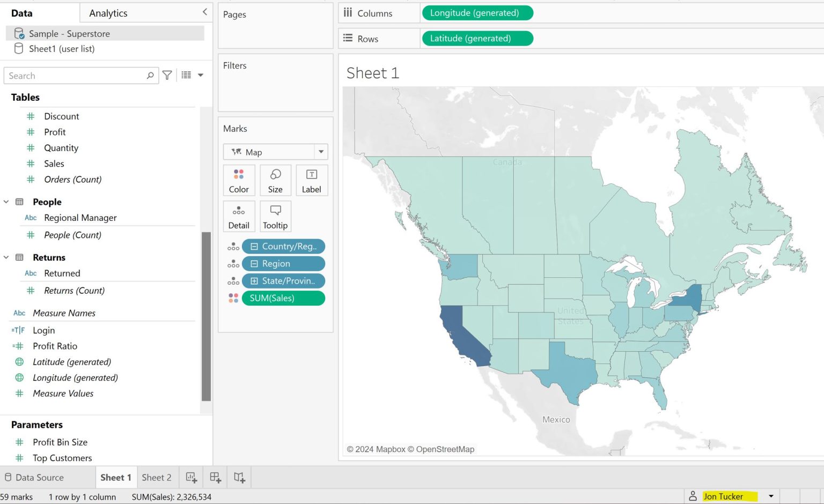
Task: Open the Size marks card
Action: coord(275,180)
